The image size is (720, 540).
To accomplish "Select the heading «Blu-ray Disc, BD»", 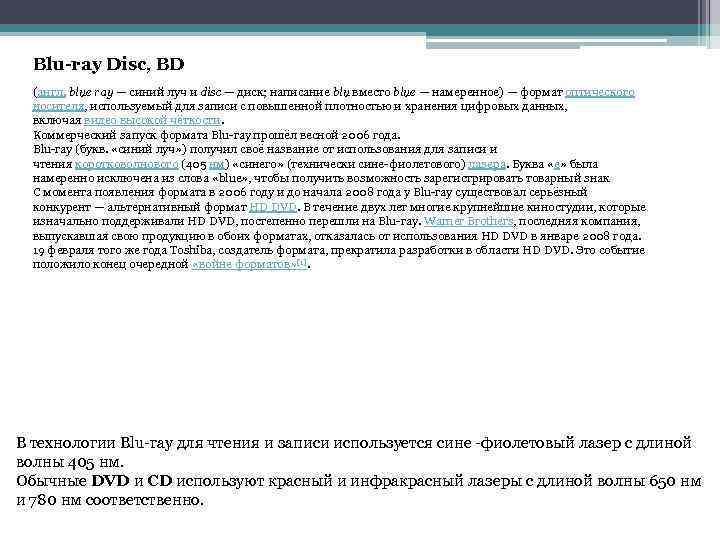I will click(108, 64).
